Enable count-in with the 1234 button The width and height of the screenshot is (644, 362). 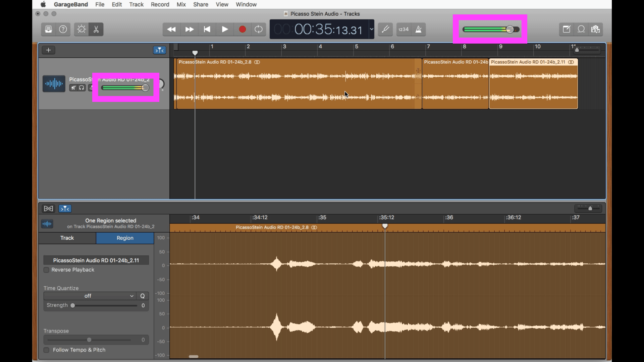click(404, 29)
